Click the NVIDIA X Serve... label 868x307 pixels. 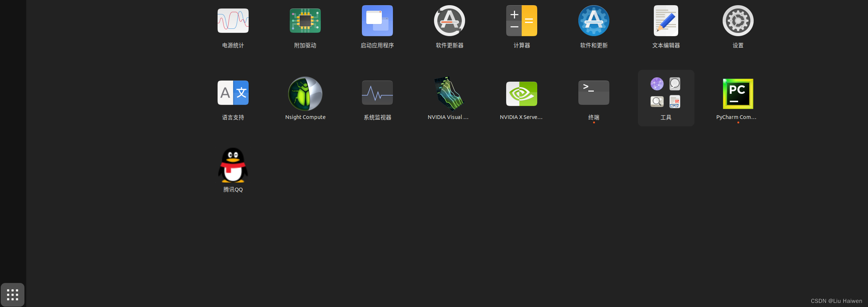click(x=521, y=117)
